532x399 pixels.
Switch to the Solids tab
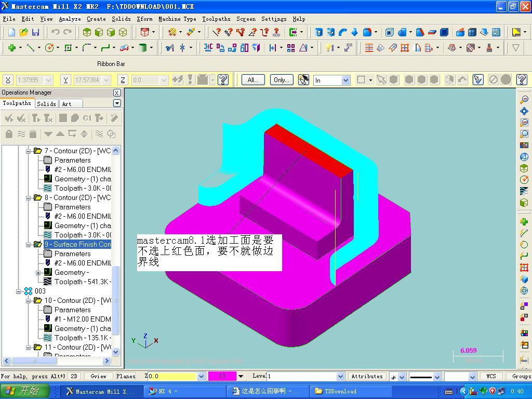(x=46, y=104)
